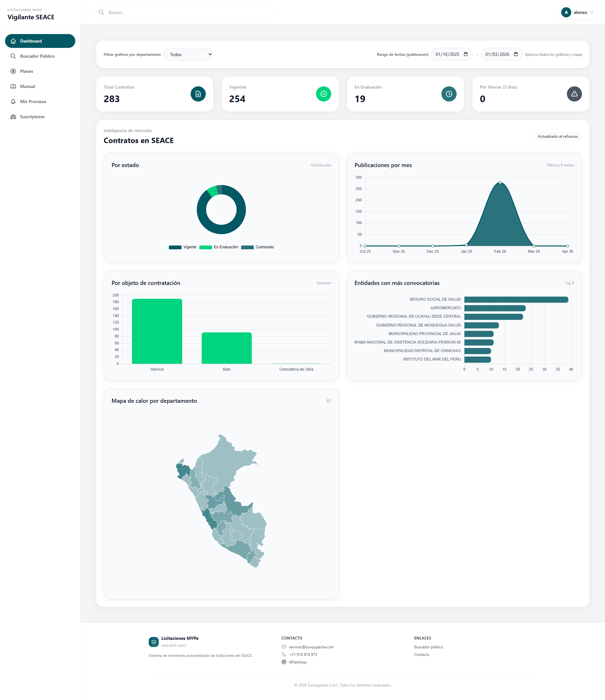Click the document icon on Total Contratos card
Screen dimensions: 605x700
198,94
